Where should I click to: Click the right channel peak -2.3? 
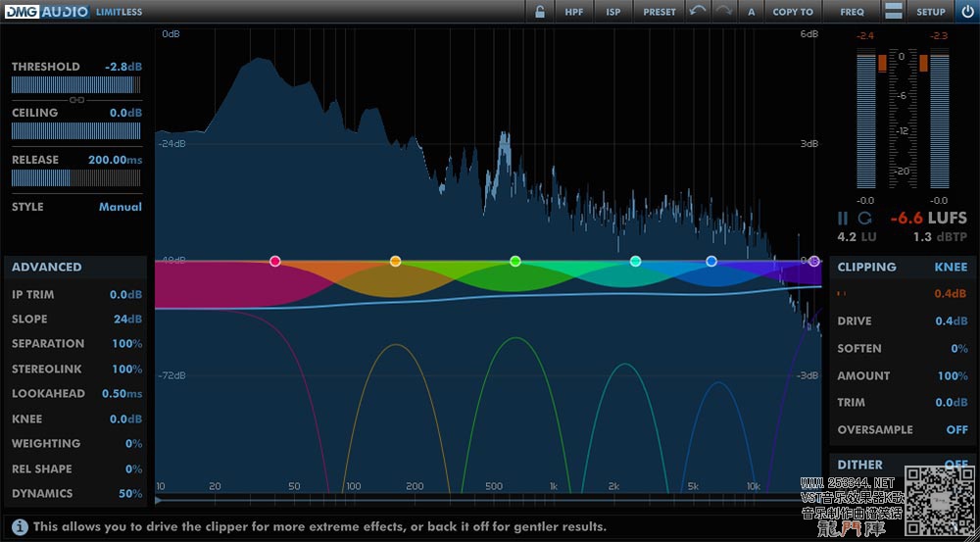939,36
